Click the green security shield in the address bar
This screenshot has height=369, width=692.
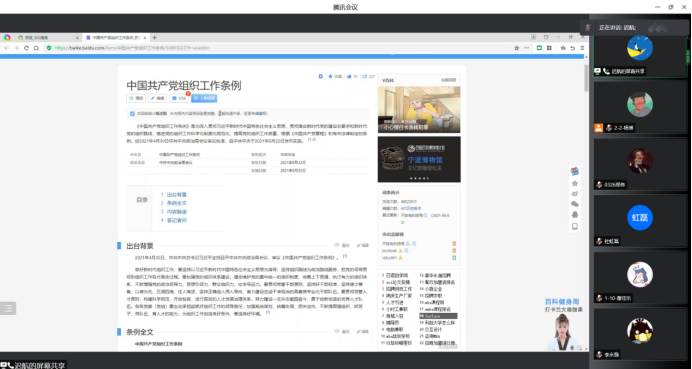pos(49,48)
